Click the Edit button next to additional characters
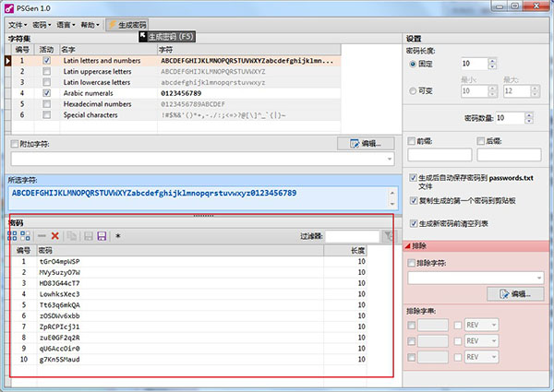554x392 pixels. tap(366, 144)
